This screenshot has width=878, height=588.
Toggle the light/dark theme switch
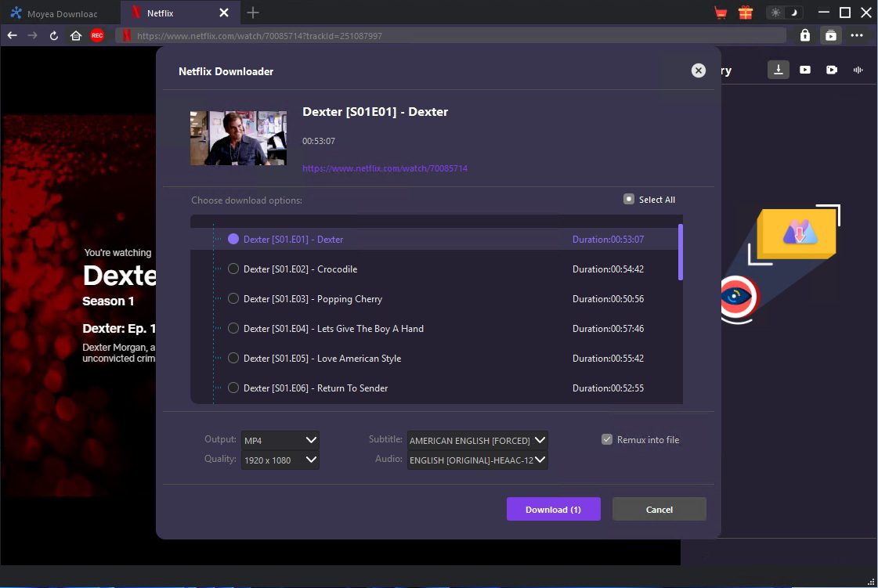tap(784, 13)
